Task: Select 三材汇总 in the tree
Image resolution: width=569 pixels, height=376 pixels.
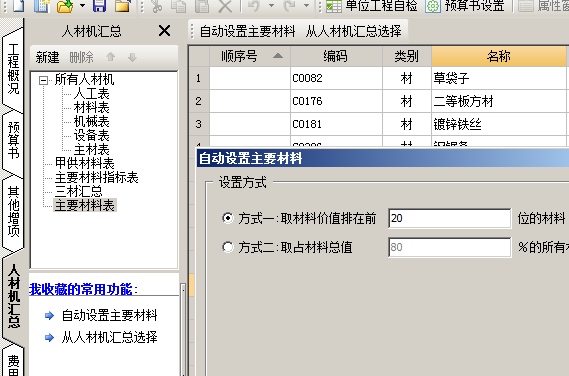Action: pyautogui.click(x=78, y=191)
